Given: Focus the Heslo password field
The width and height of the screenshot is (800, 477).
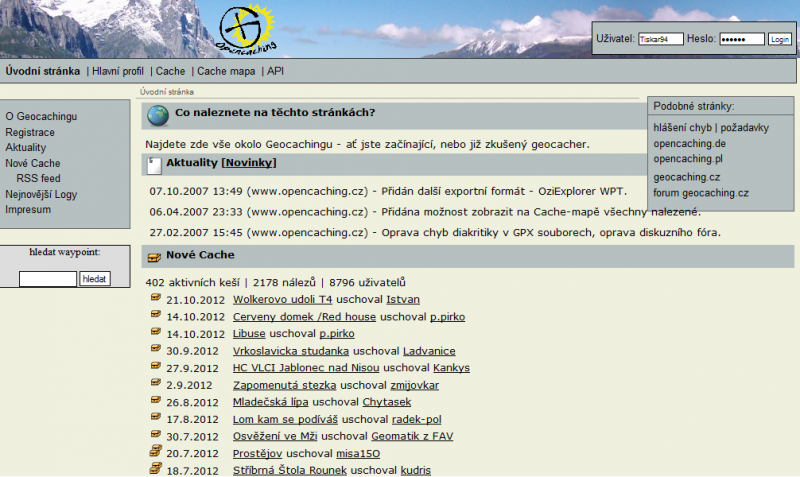Looking at the screenshot, I should pos(741,39).
